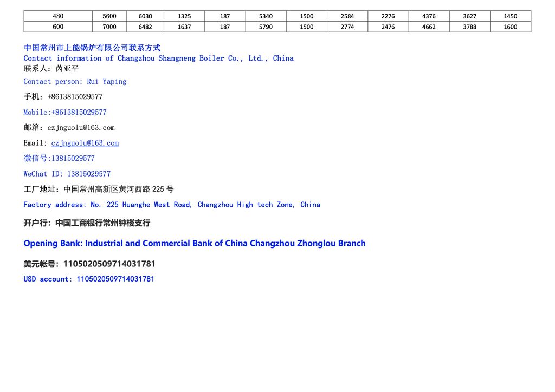The height and width of the screenshot is (392, 555).
Task: Select the table cell with value 3788
Action: [469, 27]
